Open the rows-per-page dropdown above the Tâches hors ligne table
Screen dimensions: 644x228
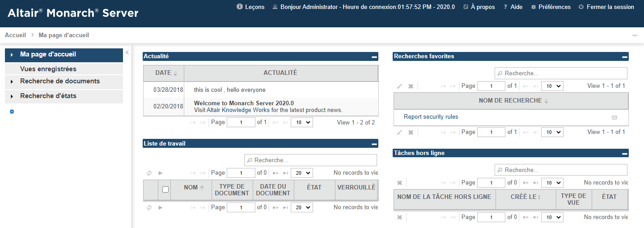(x=552, y=183)
